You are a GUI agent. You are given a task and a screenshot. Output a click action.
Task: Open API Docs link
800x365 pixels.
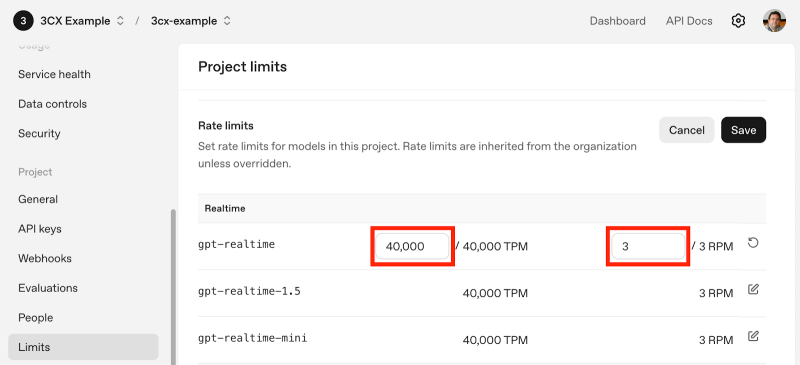pos(689,21)
